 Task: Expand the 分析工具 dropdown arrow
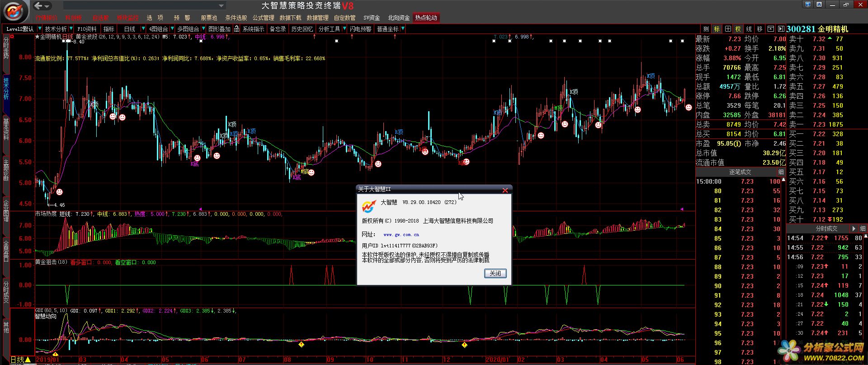(x=344, y=29)
